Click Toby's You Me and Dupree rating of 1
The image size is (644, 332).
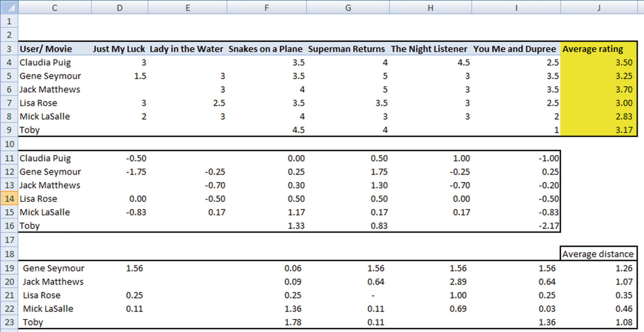[x=556, y=130]
